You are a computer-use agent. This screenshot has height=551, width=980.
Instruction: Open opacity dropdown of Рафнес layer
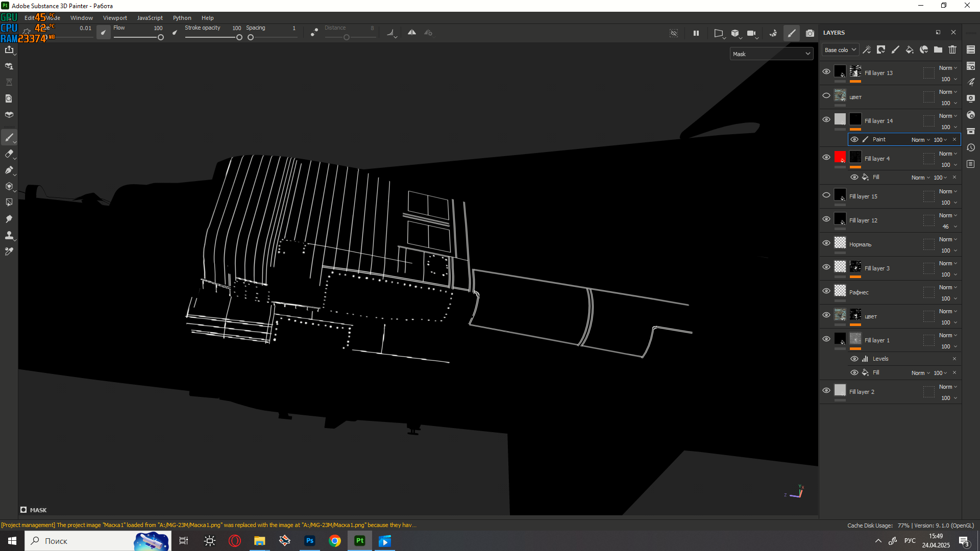point(949,298)
